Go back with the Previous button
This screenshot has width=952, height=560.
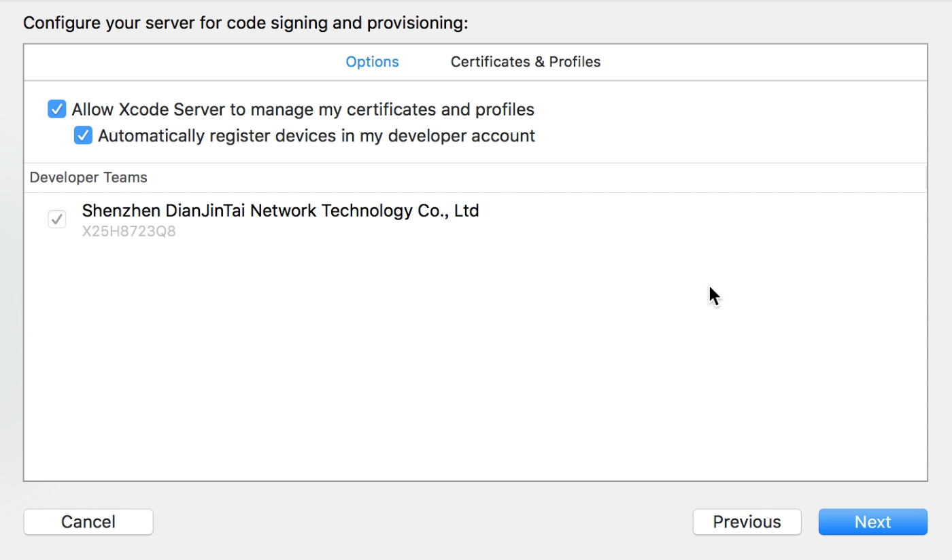(x=747, y=522)
